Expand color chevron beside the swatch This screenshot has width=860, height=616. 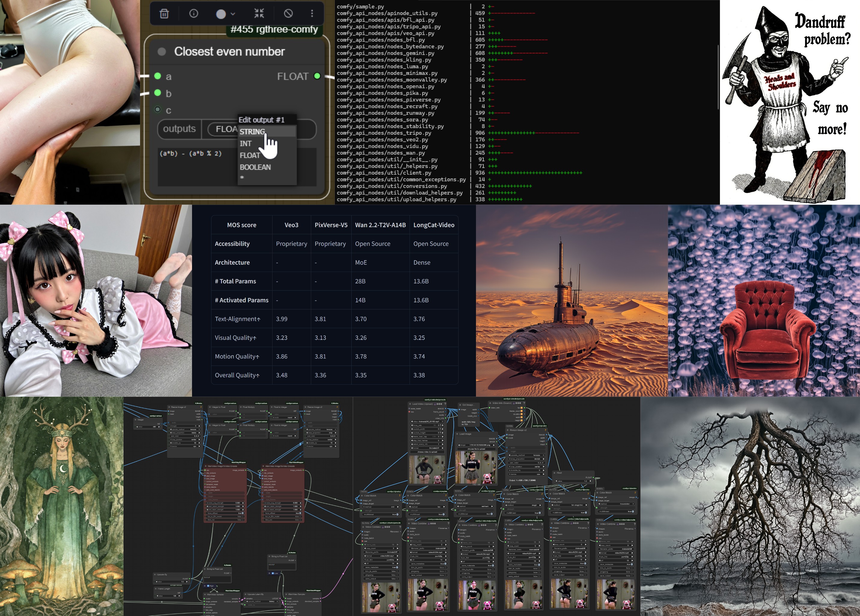point(233,14)
